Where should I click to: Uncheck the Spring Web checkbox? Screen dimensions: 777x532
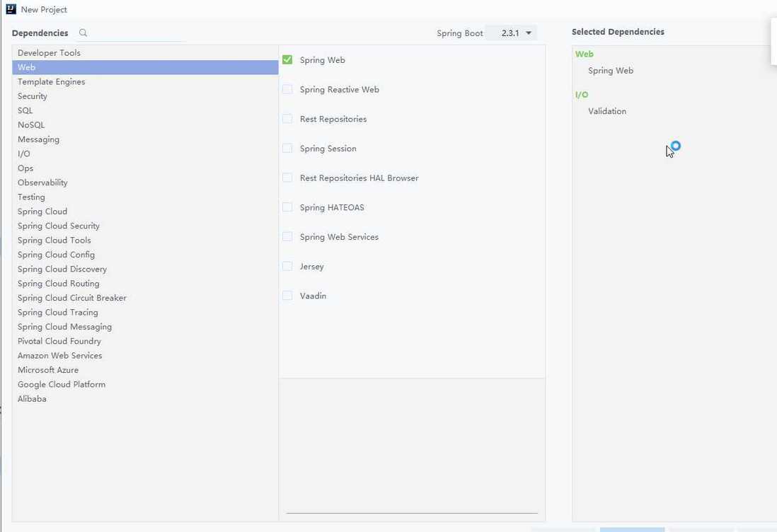287,60
